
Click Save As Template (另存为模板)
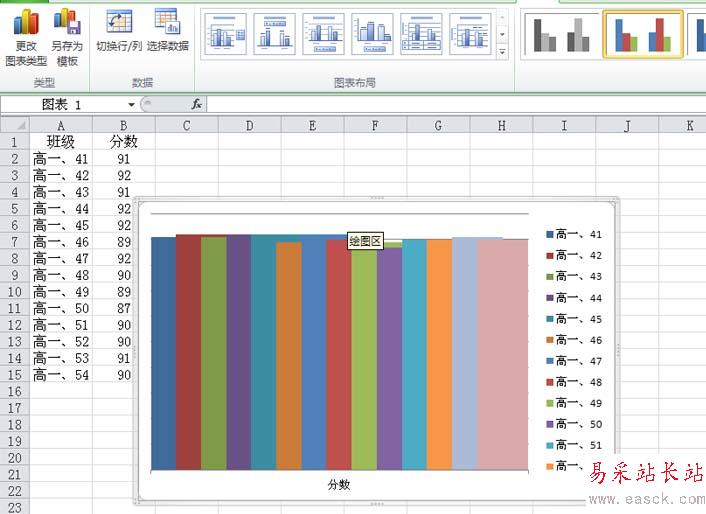click(x=67, y=38)
